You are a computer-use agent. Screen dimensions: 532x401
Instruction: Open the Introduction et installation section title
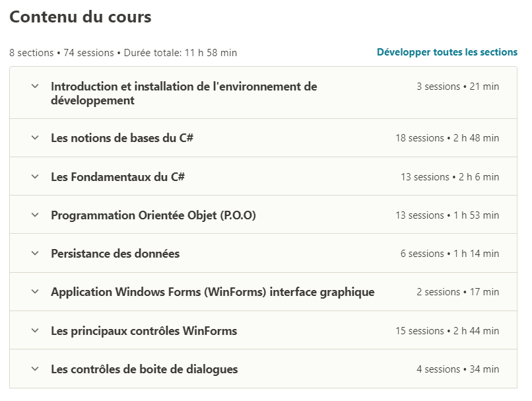tap(184, 93)
